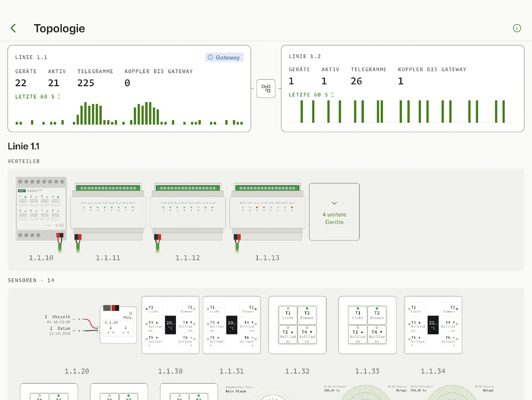Open the info icon in the header

[x=517, y=28]
